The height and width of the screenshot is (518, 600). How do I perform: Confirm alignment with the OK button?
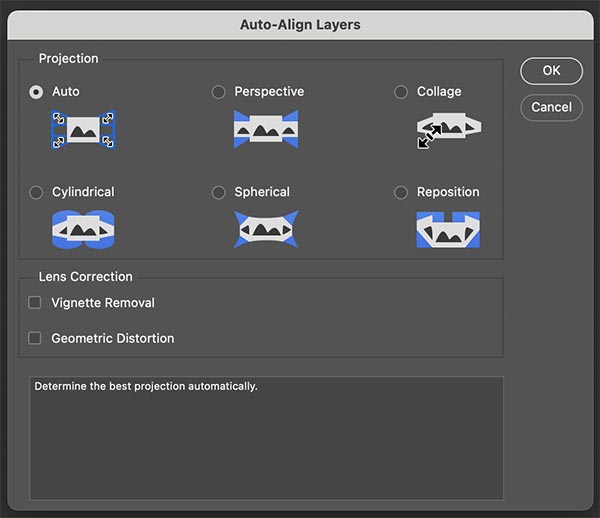[x=551, y=71]
